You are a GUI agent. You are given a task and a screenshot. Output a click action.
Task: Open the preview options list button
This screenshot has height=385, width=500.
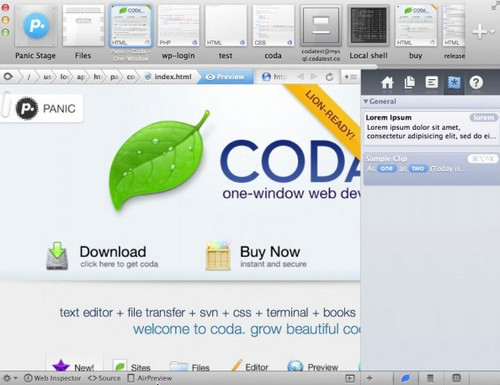351,77
